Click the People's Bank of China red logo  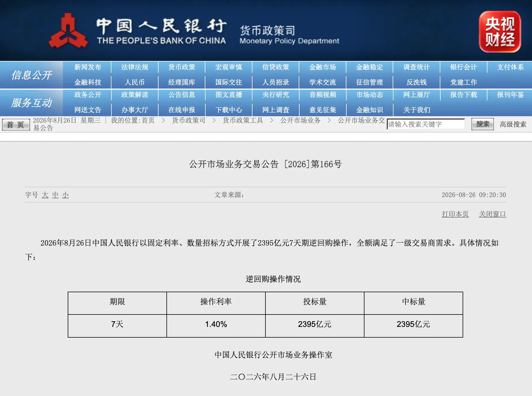click(68, 30)
